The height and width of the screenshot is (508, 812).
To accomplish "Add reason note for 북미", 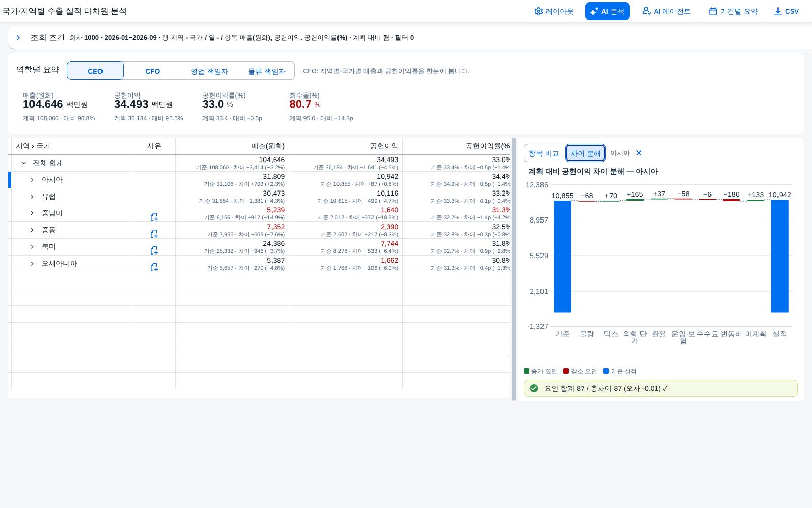I will pyautogui.click(x=154, y=250).
